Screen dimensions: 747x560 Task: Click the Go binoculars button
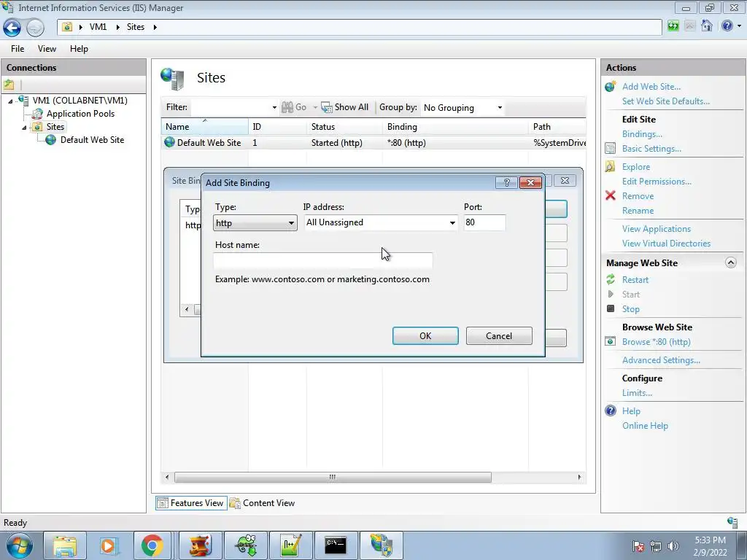click(x=294, y=108)
